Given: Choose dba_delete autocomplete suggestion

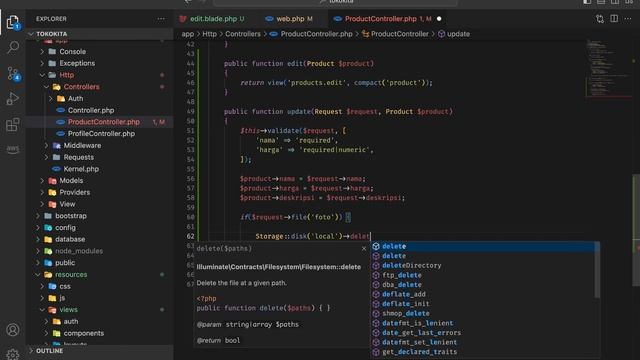Looking at the screenshot, I should click(x=483, y=285).
